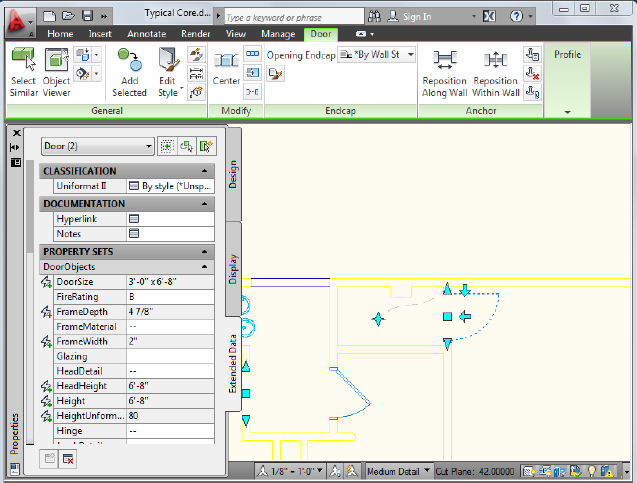Click the light bulb isolate objects icon

point(591,470)
